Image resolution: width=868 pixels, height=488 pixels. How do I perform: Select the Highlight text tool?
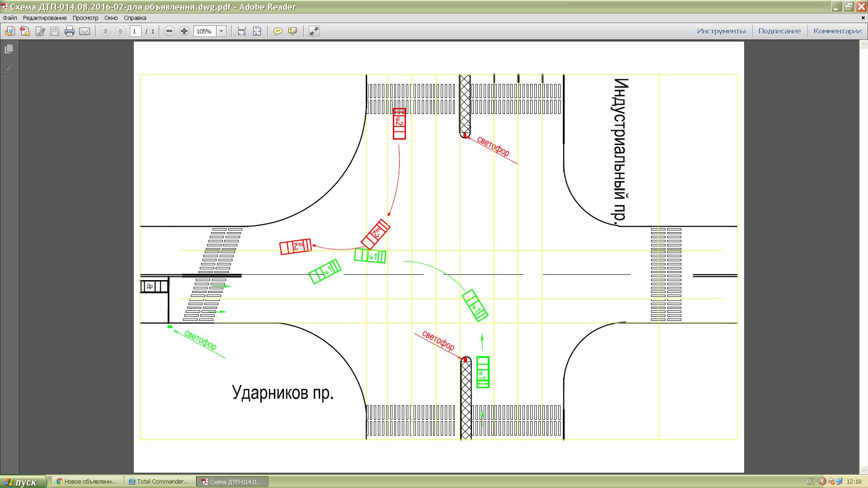(x=293, y=31)
